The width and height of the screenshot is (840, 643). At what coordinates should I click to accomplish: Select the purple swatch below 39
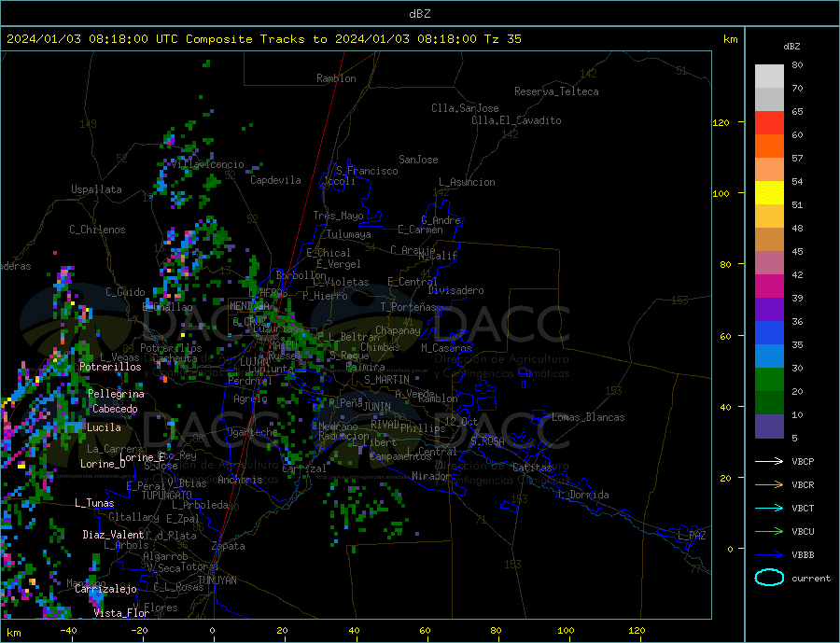[x=769, y=310]
